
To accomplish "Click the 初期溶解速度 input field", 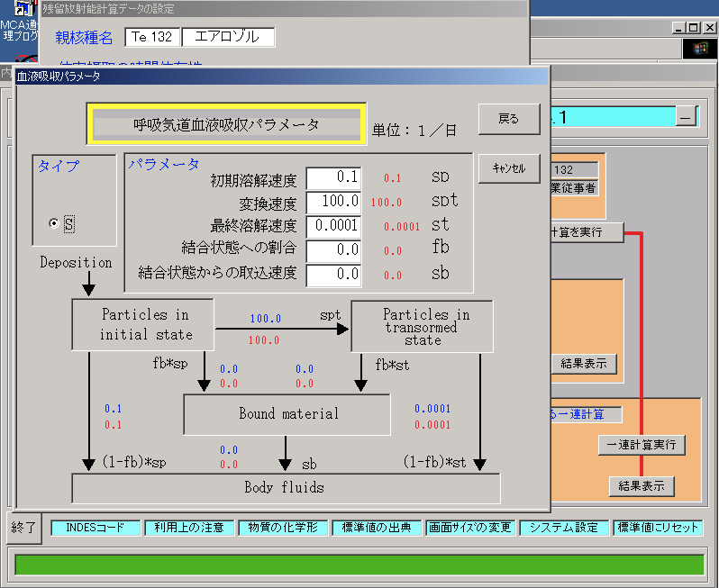I will [x=333, y=178].
